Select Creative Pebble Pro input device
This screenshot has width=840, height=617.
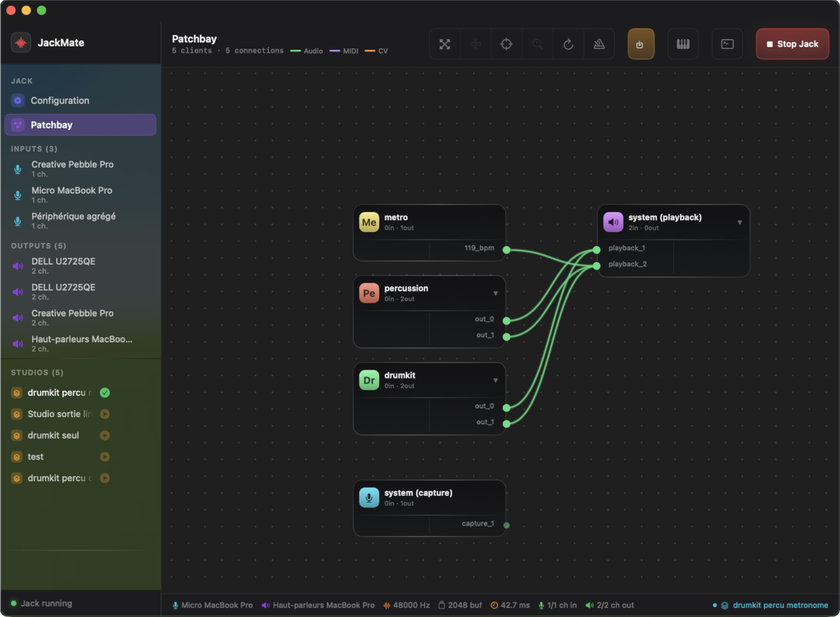pos(72,169)
